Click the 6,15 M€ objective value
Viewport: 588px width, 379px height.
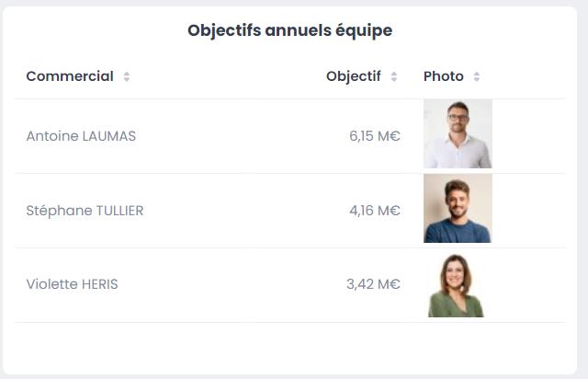click(375, 136)
